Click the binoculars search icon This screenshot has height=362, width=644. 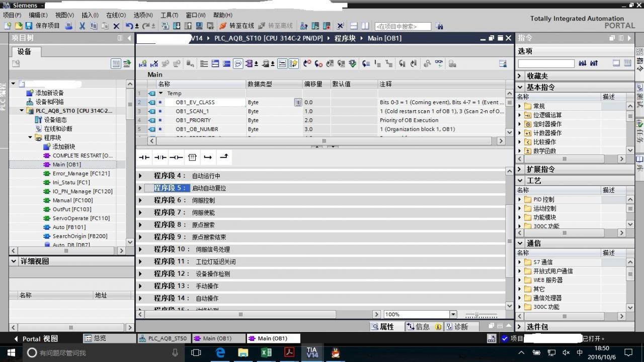439,26
